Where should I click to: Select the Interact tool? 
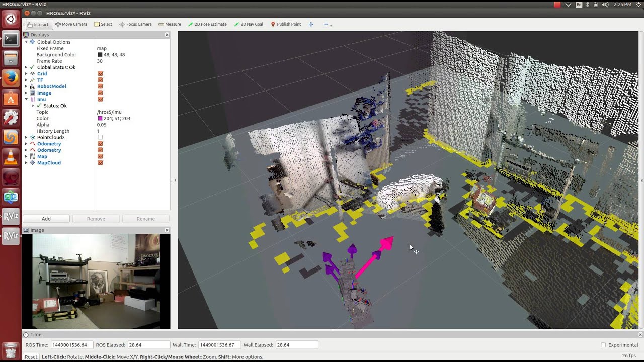tap(38, 24)
